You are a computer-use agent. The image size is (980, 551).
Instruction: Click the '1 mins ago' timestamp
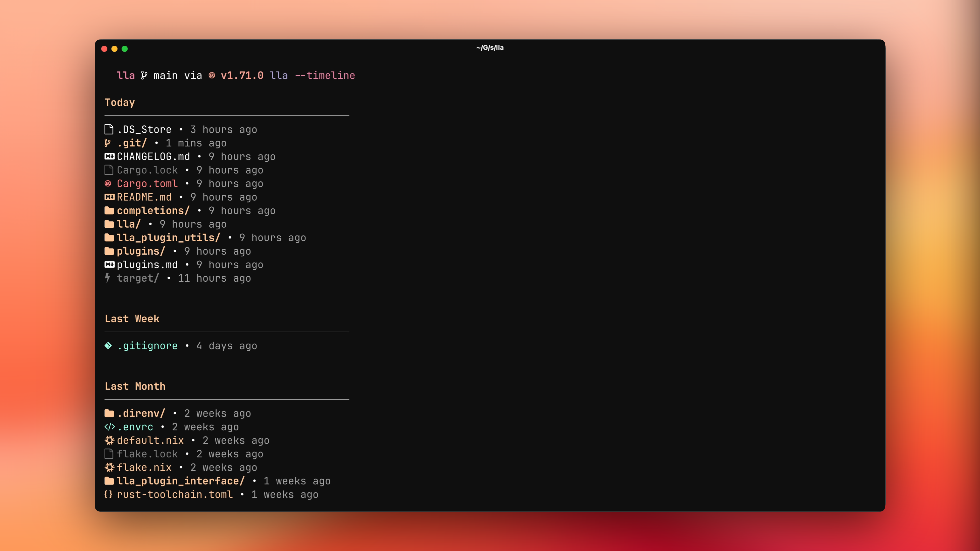[x=196, y=143]
